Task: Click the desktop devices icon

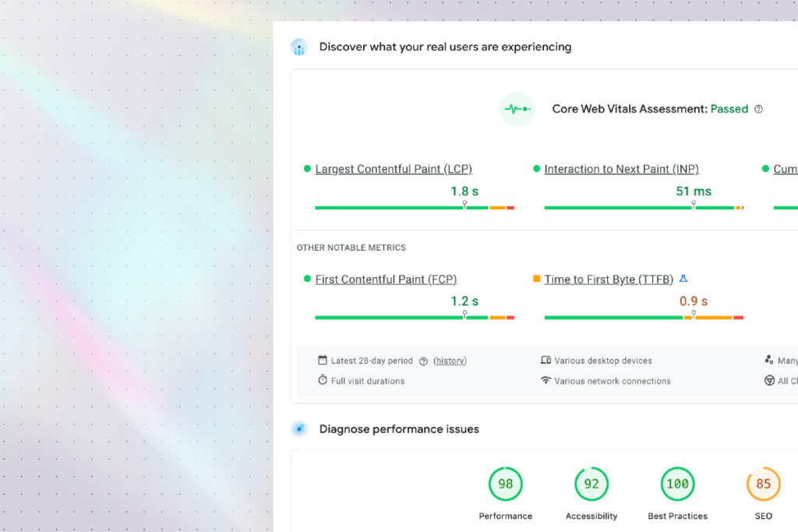Action: (546, 361)
